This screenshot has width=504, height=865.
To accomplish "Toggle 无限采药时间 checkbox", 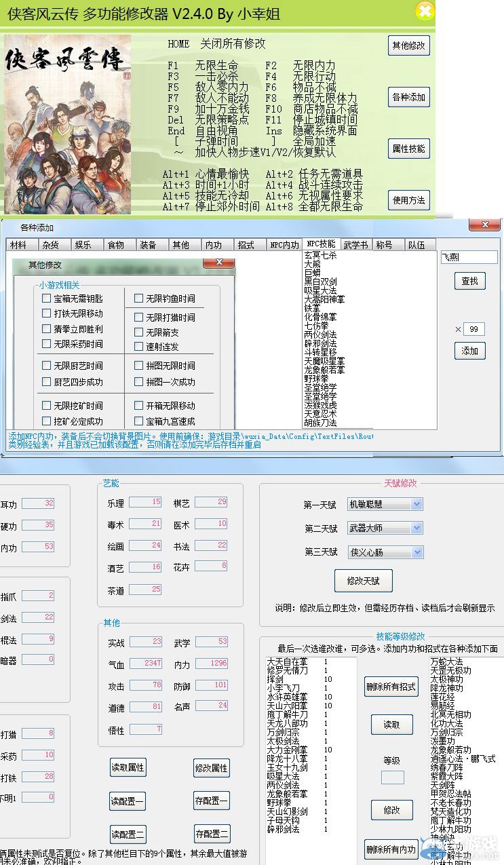I will [73, 344].
